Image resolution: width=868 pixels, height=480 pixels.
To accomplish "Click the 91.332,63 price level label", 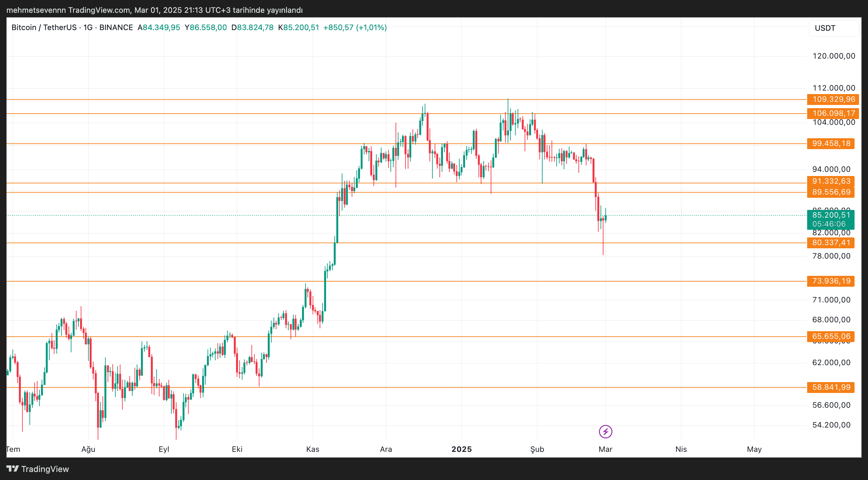I will (831, 181).
